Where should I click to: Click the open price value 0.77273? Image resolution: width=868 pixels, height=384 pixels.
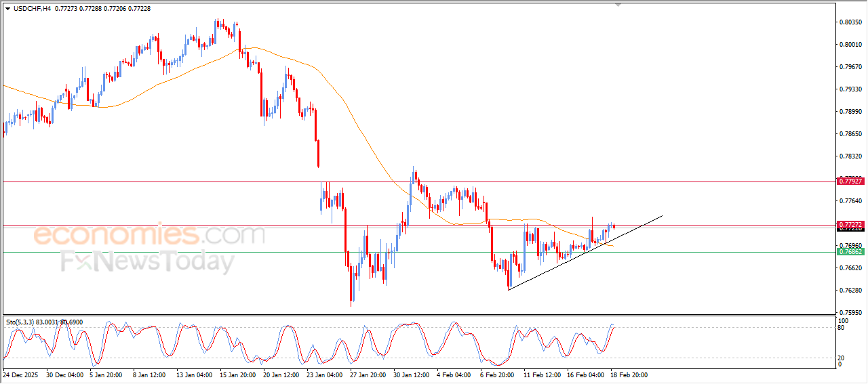coord(64,8)
